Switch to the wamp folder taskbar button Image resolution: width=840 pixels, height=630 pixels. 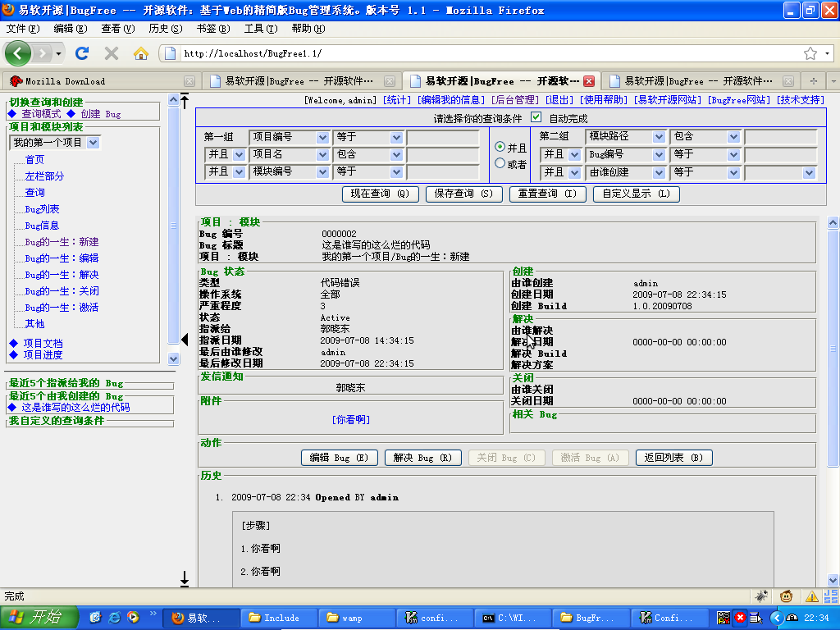tap(357, 618)
